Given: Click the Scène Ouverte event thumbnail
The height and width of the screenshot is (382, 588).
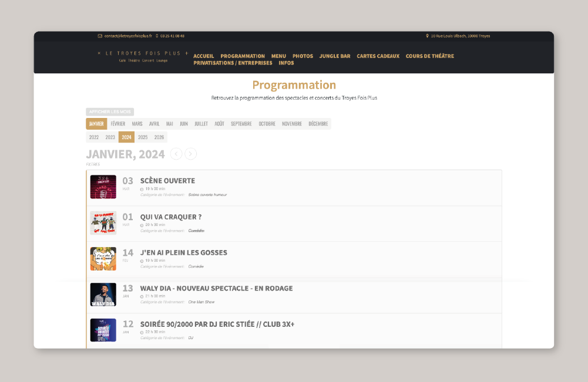Looking at the screenshot, I should pos(103,187).
